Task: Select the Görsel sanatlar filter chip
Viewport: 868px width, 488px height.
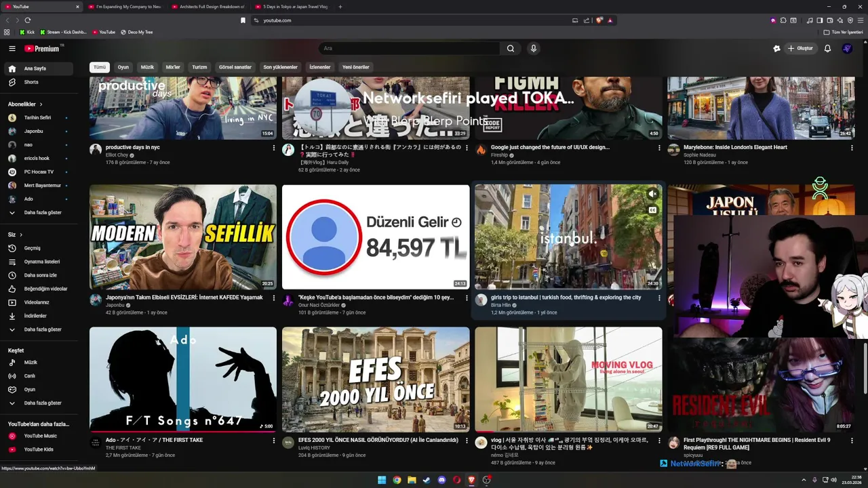Action: [x=235, y=67]
